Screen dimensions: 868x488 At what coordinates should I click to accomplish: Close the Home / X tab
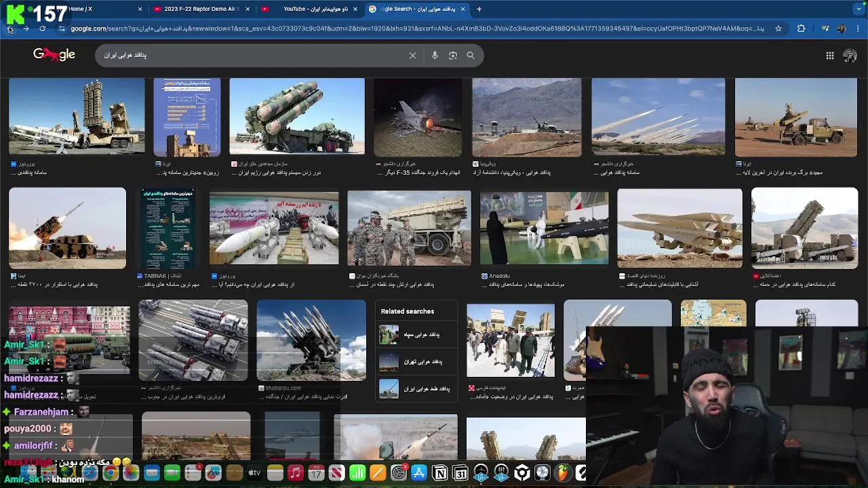140,9
